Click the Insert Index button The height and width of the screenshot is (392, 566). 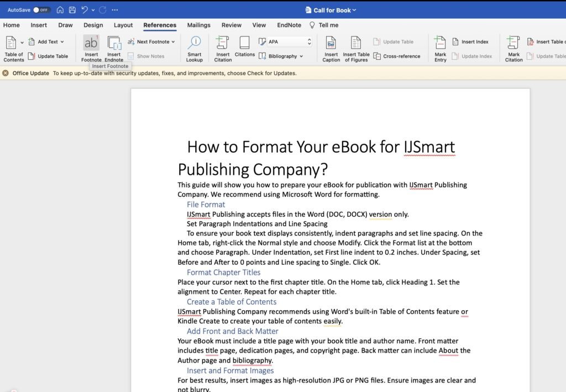click(x=470, y=42)
